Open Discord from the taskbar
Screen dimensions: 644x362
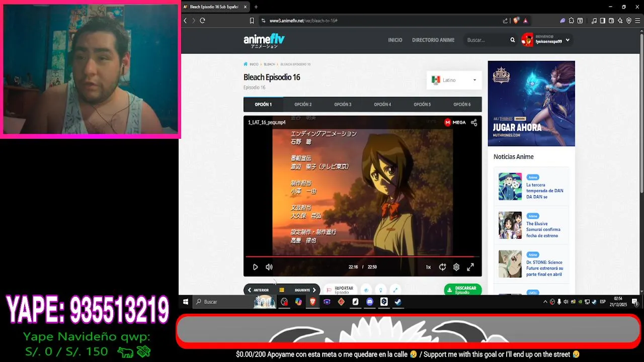[370, 302]
